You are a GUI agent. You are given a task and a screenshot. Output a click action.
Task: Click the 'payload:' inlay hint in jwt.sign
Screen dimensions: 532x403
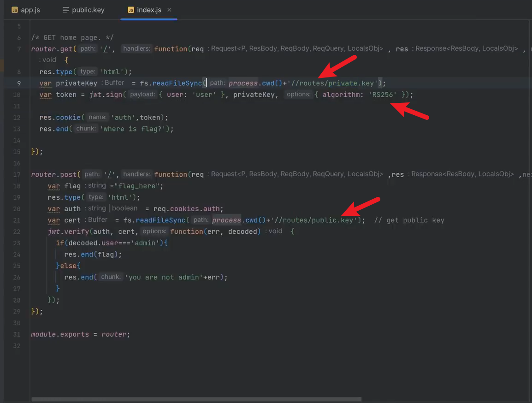(143, 95)
